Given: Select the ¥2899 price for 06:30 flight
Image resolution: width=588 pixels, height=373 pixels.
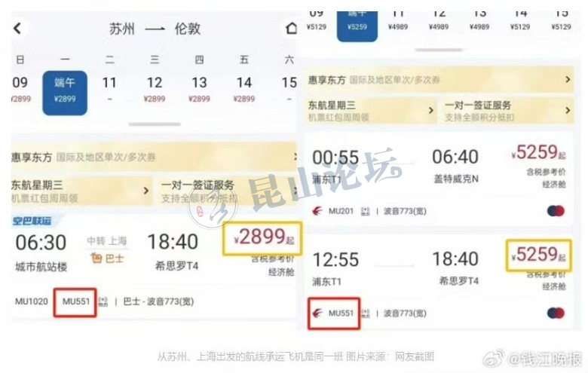Looking at the screenshot, I should pyautogui.click(x=262, y=238).
